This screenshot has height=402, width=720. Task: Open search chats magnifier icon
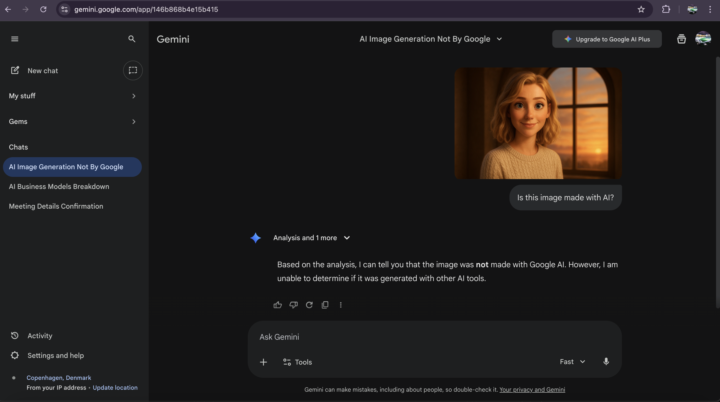click(132, 39)
